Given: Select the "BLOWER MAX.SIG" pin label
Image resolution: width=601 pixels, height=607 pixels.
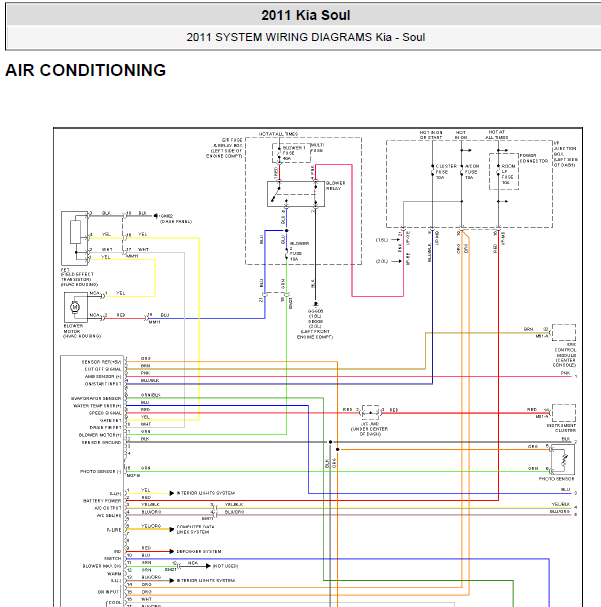Looking at the screenshot, I should (x=101, y=566).
